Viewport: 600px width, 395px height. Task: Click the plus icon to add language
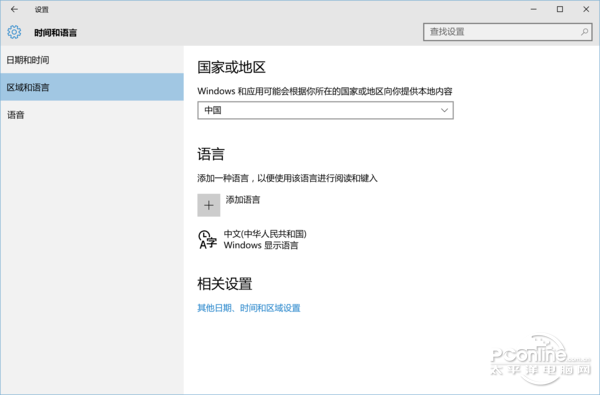coord(209,205)
